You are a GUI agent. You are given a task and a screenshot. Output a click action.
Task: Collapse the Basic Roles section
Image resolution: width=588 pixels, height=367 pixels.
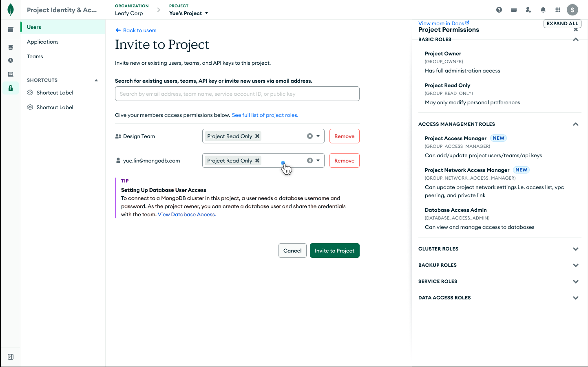[x=576, y=40]
